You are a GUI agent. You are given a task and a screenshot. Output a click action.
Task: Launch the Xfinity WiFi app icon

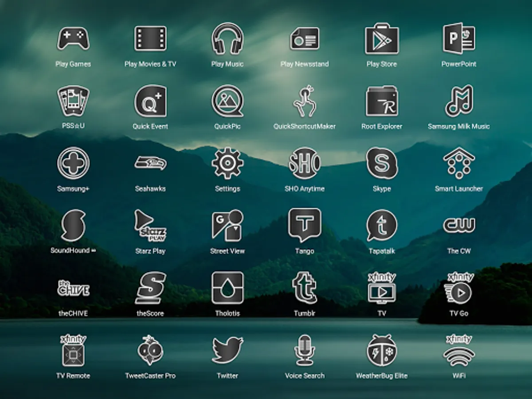coord(459,351)
